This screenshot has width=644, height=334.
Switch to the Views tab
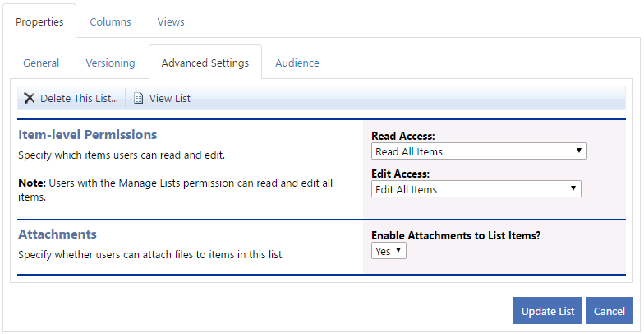(171, 21)
